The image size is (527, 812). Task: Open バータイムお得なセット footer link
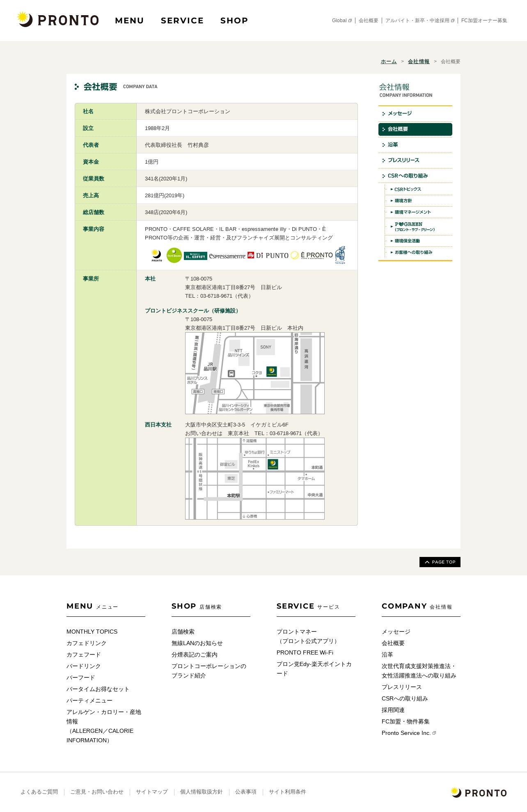coord(98,689)
